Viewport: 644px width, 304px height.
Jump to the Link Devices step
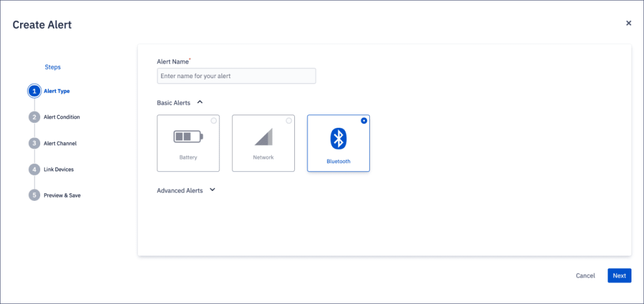click(x=58, y=169)
